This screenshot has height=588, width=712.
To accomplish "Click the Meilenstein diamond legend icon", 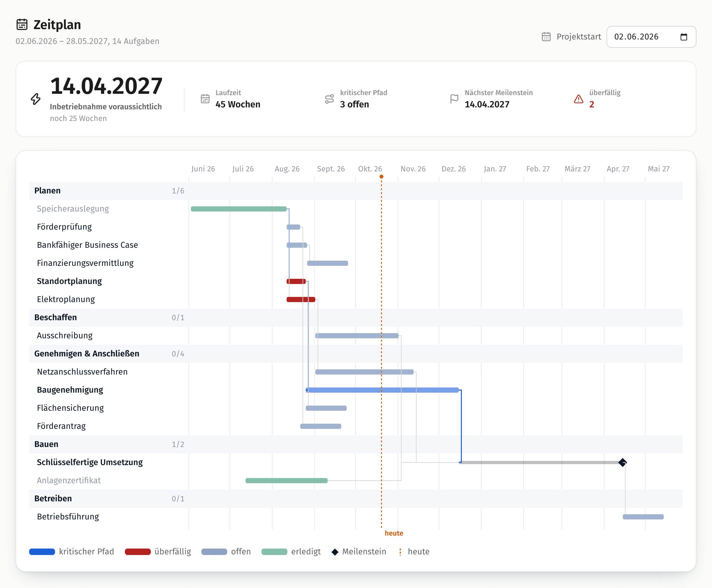I will tap(335, 552).
